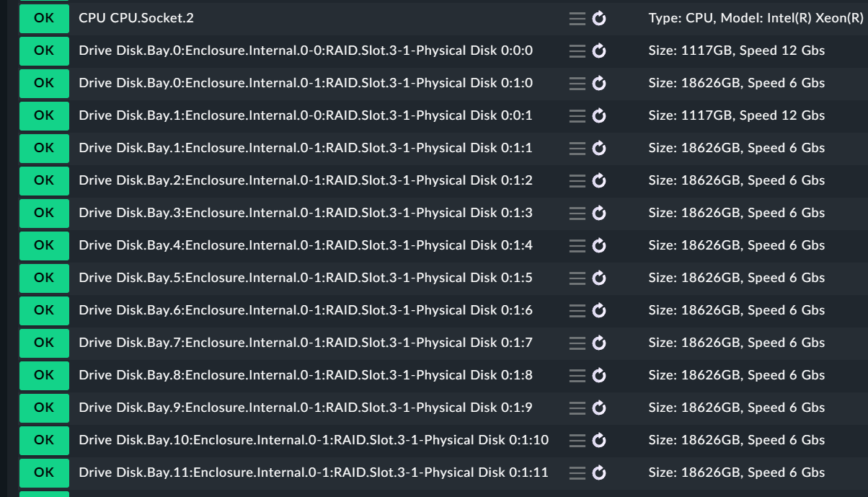Open action menu for Physical Disk 0:1:10
The height and width of the screenshot is (497, 868).
(577, 441)
